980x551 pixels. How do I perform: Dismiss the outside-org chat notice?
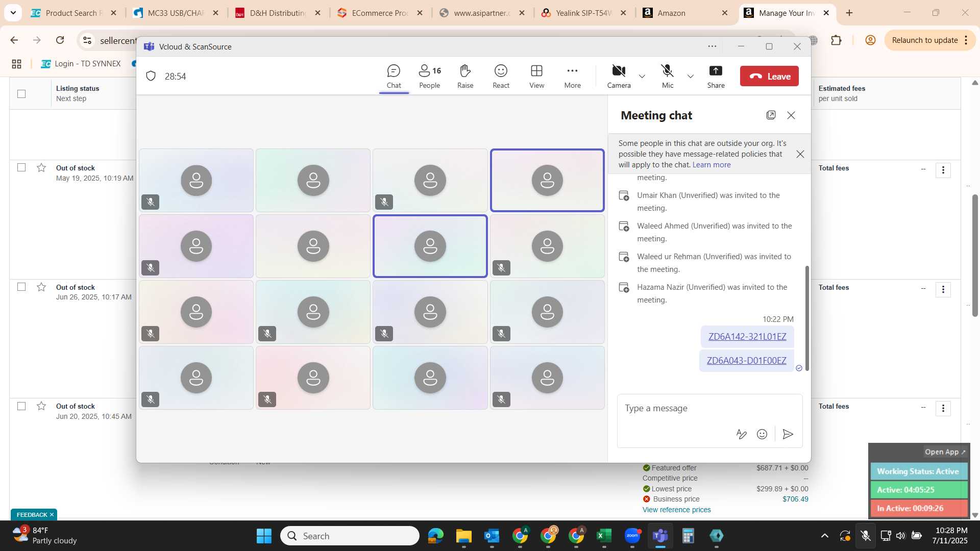click(x=800, y=154)
